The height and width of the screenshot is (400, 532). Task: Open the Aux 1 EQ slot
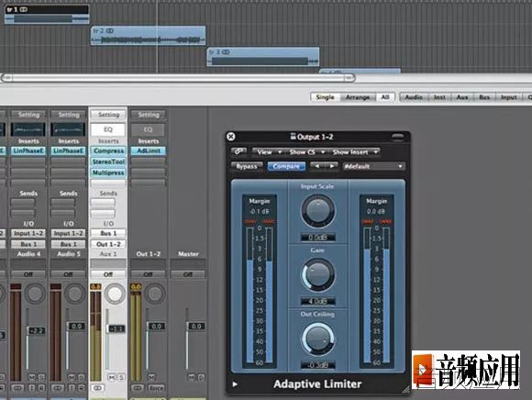click(x=108, y=129)
